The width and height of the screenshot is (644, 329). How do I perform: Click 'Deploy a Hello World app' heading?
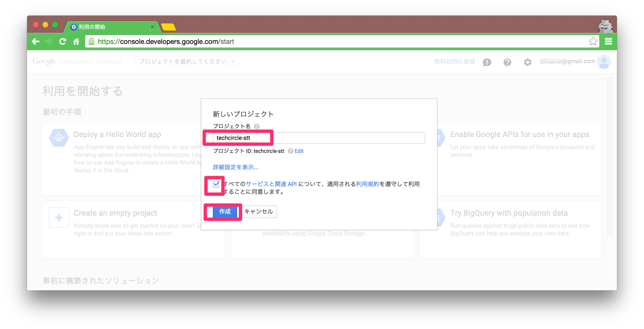click(x=117, y=134)
